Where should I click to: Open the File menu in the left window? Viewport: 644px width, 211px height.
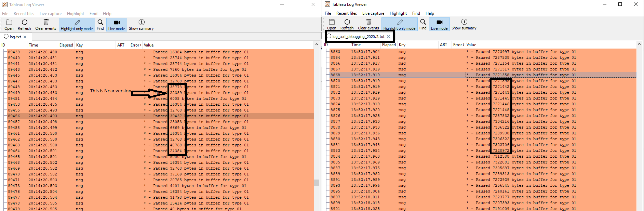(5, 14)
